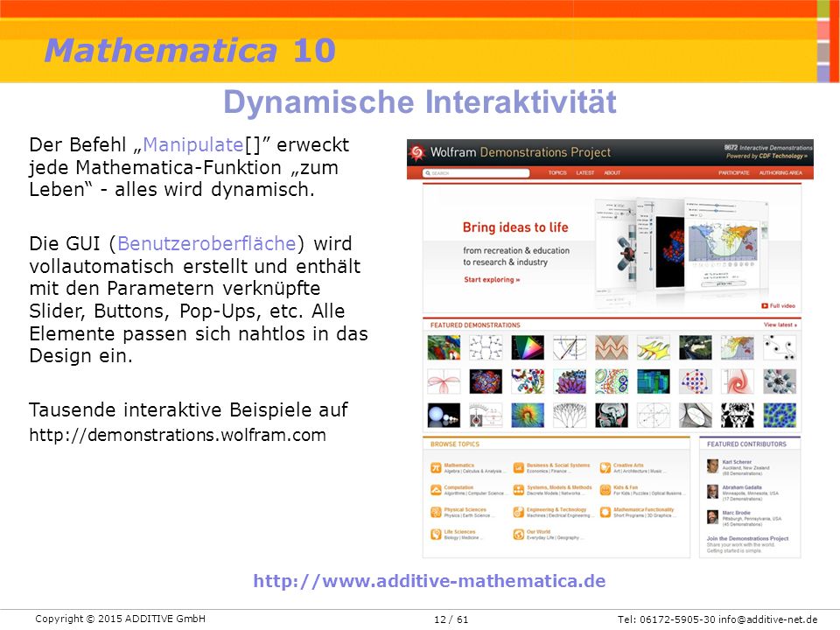Screen dimensions: 840x630
Task: Open the LATEST menu item
Action: click(585, 173)
